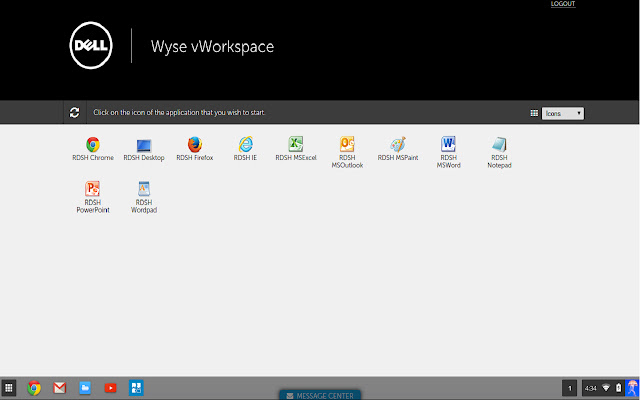Start the RDSH MSOutlook application
The height and width of the screenshot is (400, 640).
pos(347,144)
